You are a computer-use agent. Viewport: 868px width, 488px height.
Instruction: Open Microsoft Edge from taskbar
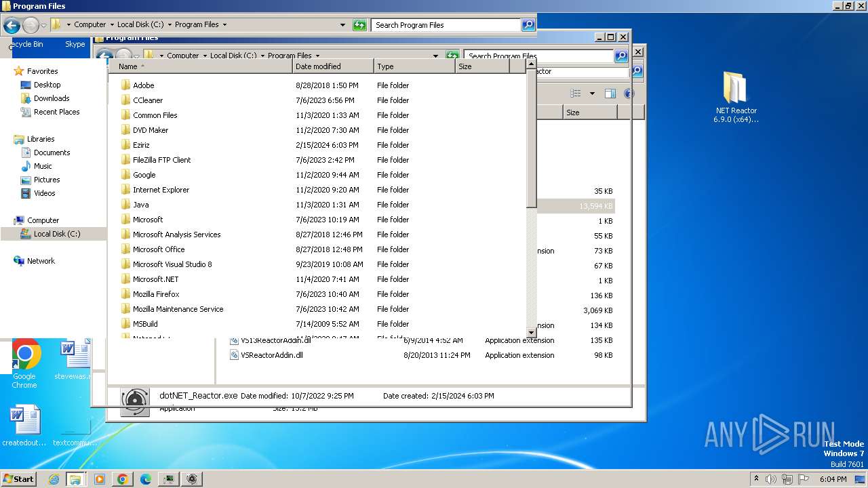click(145, 479)
